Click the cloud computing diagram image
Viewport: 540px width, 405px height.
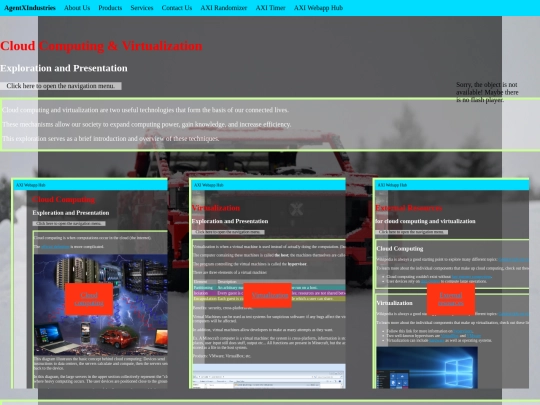point(101,305)
